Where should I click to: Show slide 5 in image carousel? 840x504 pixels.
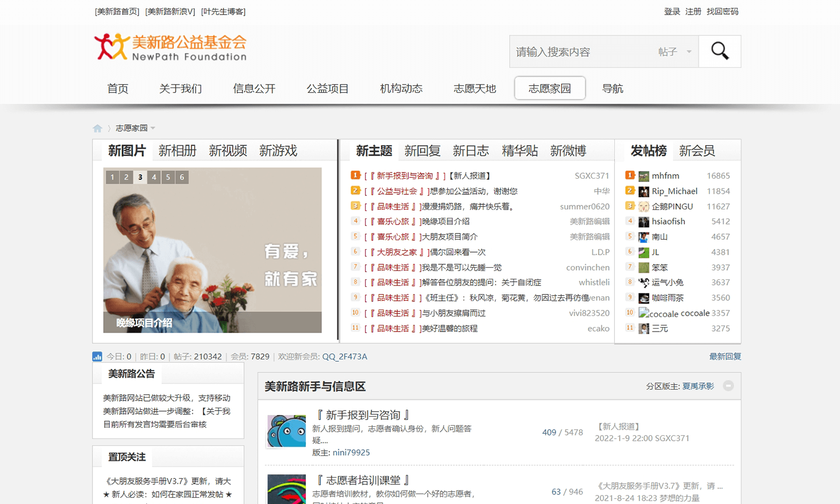(x=168, y=177)
